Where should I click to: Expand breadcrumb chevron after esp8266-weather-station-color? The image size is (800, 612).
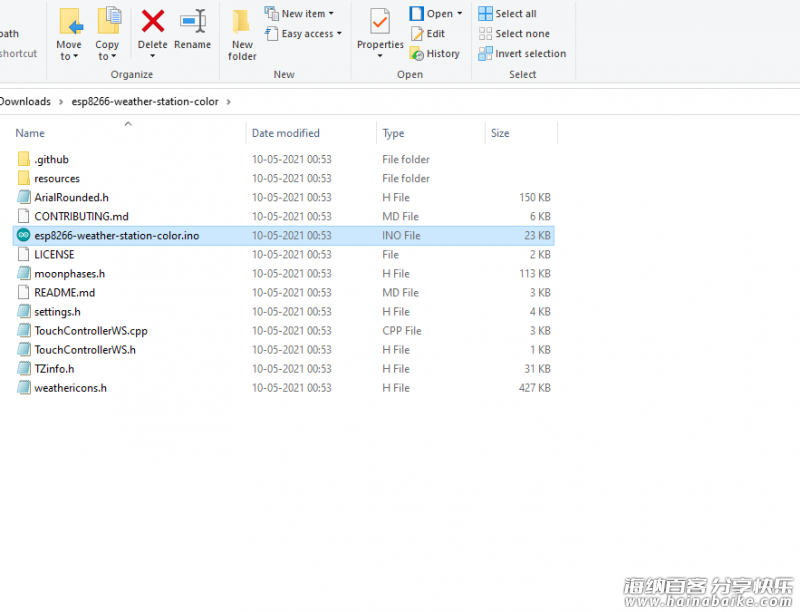click(229, 102)
